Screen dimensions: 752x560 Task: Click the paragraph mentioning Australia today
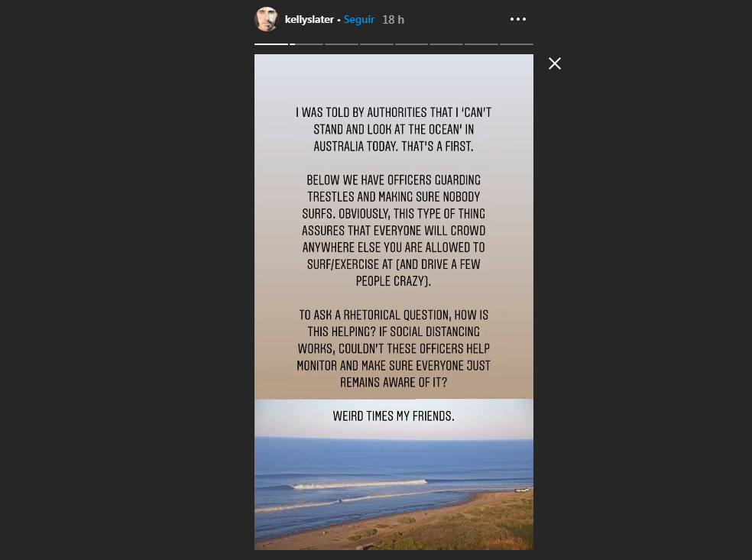point(394,129)
